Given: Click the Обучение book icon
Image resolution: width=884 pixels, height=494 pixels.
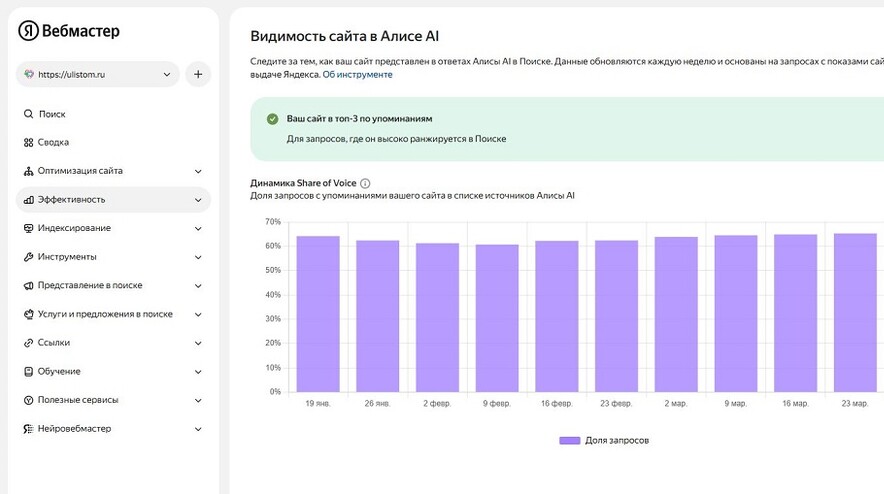Looking at the screenshot, I should [28, 372].
